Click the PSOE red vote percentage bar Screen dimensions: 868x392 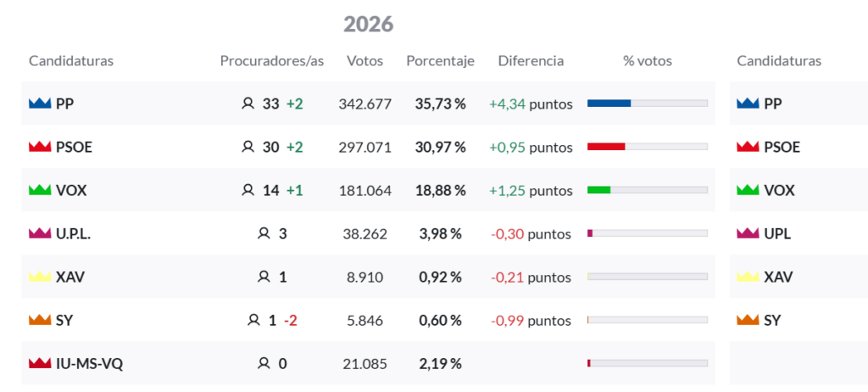[x=606, y=147]
